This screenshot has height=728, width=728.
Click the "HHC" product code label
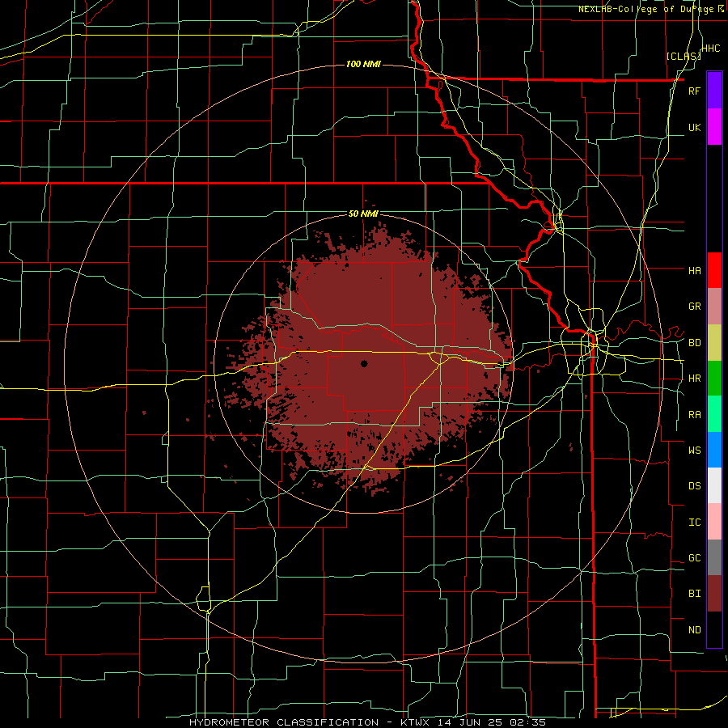coord(711,49)
